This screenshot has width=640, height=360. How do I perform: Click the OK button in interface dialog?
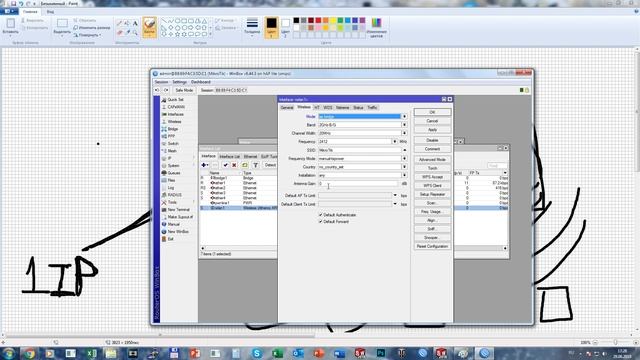click(432, 112)
